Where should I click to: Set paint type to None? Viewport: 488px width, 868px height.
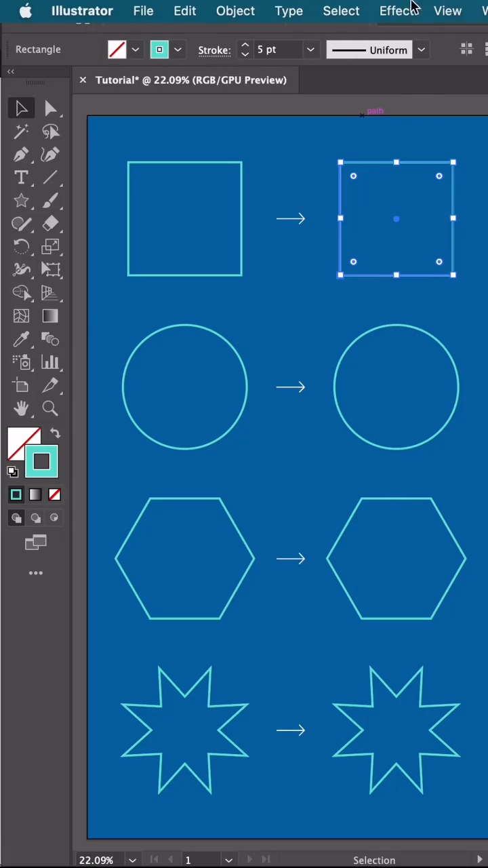point(55,495)
